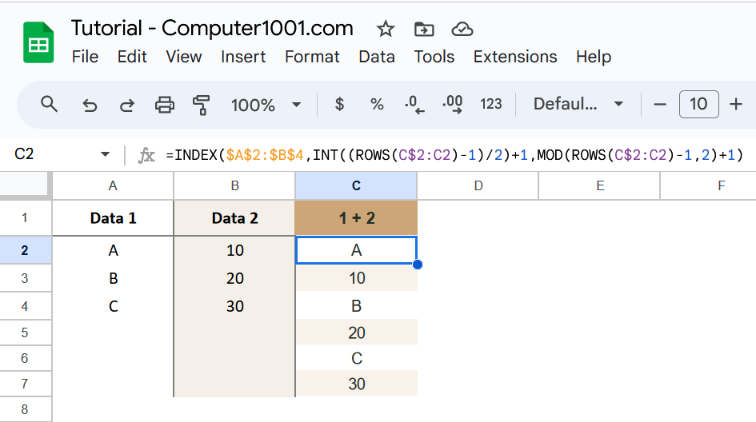756x422 pixels.
Task: Increase font size with plus button
Action: pos(736,104)
